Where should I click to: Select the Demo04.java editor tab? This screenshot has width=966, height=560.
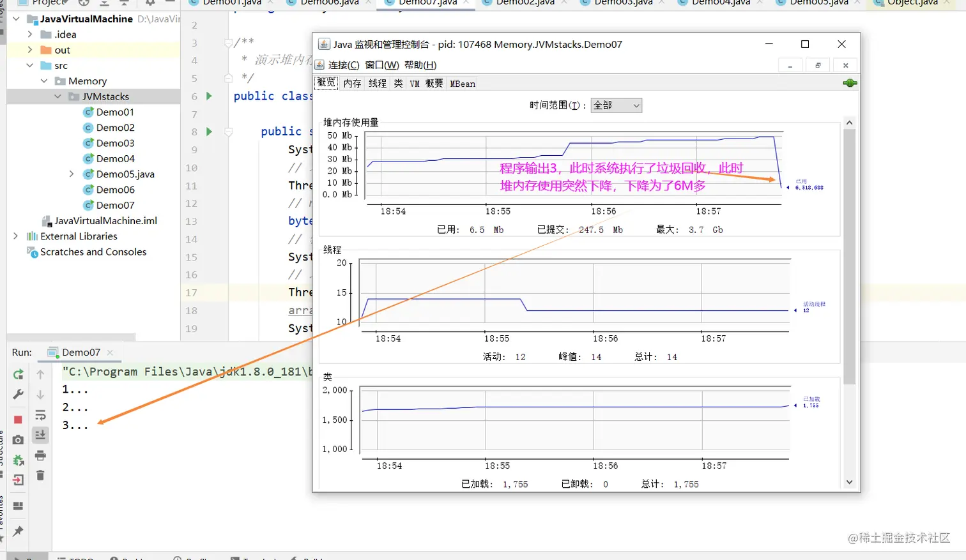click(721, 3)
